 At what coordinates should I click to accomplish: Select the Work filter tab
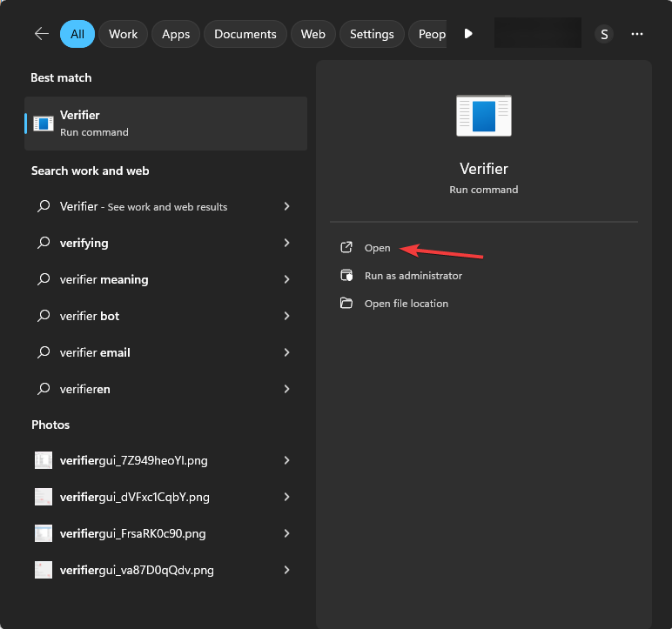coord(124,34)
